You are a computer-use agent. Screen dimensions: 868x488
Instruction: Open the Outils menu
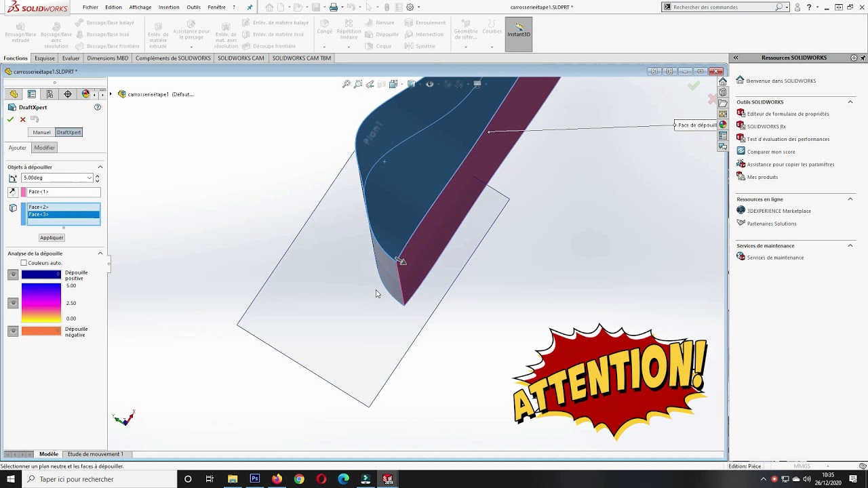pos(194,7)
